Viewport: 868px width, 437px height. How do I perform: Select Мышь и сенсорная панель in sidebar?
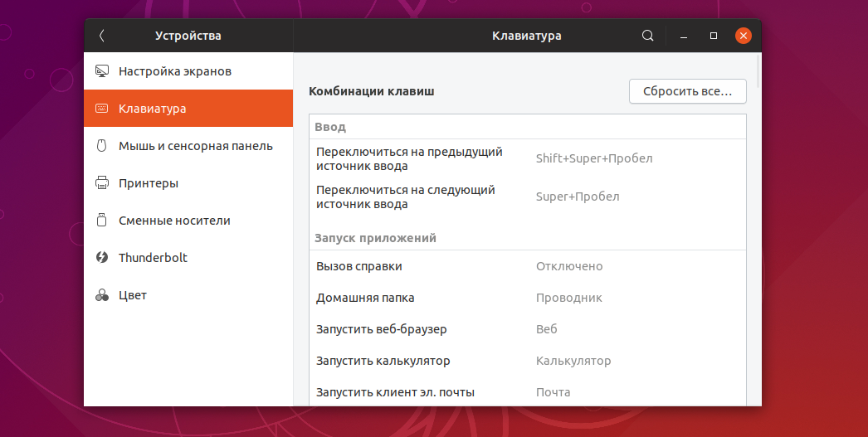(195, 146)
